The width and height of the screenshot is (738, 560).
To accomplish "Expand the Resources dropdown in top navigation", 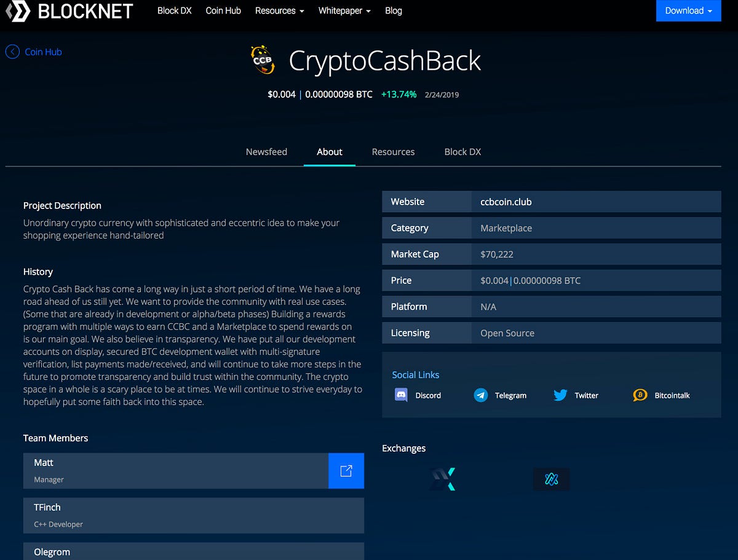I will point(279,10).
